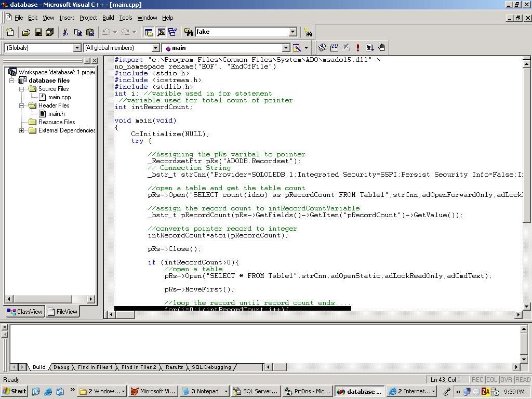This screenshot has height=399, width=532.
Task: Undo the last action
Action: tap(106, 32)
